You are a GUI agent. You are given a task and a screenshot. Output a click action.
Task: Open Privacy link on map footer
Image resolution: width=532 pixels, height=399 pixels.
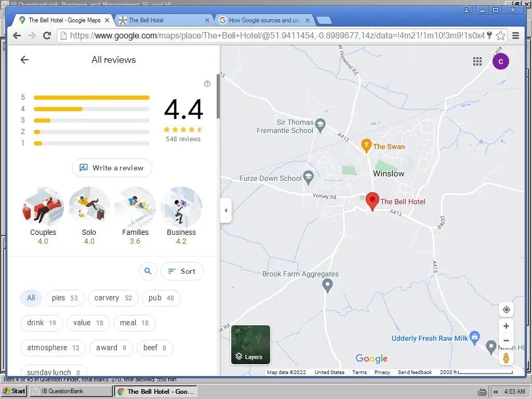point(382,372)
